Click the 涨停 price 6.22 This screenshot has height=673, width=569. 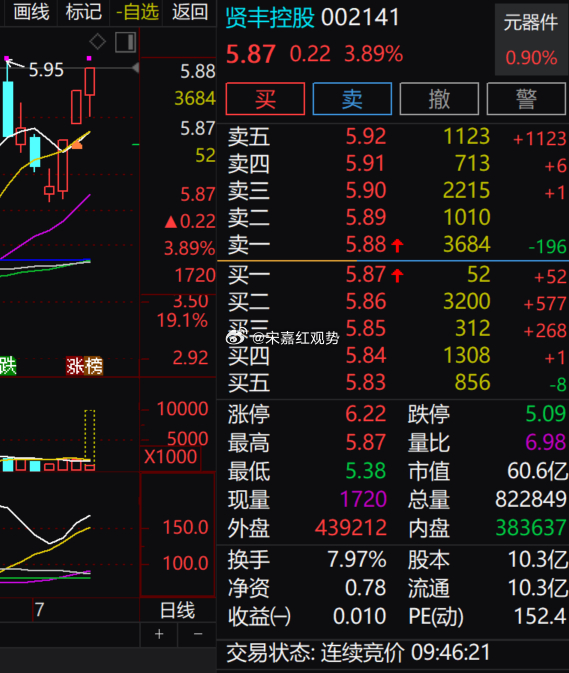366,414
